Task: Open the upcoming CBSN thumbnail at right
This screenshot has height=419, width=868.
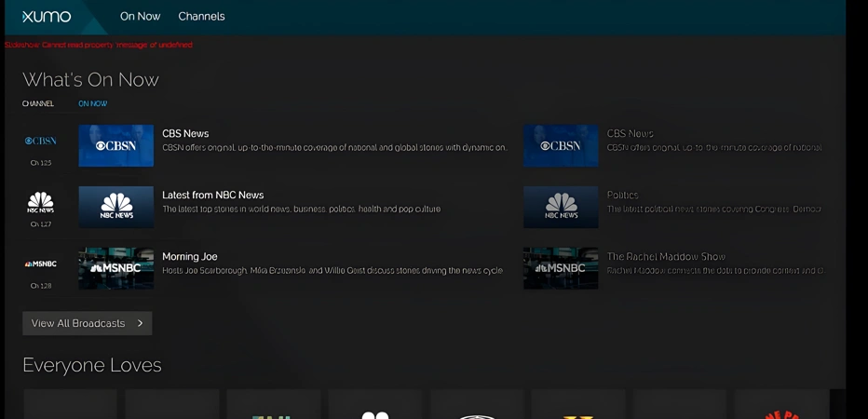Action: 561,145
